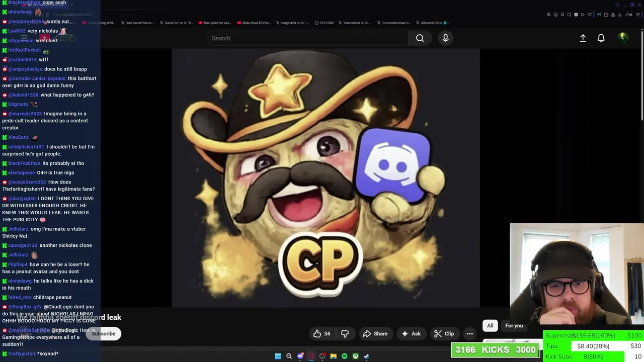
Task: Click the browser downloads toolbar icon
Action: click(620, 15)
